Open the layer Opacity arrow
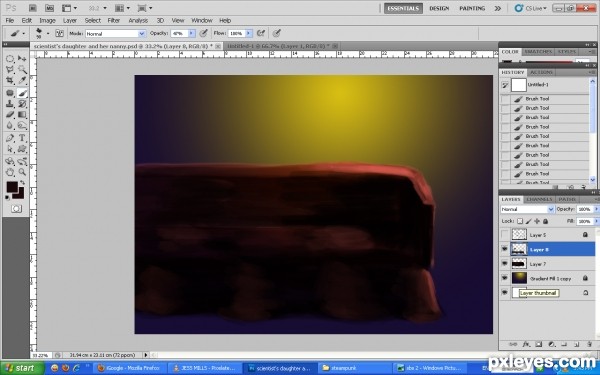600x375 pixels. [596, 209]
